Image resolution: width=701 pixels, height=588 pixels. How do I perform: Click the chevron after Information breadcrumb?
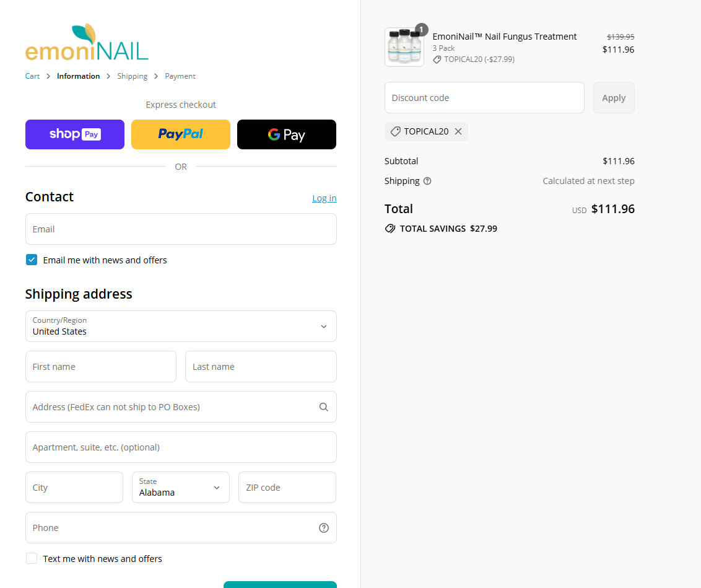tap(108, 76)
